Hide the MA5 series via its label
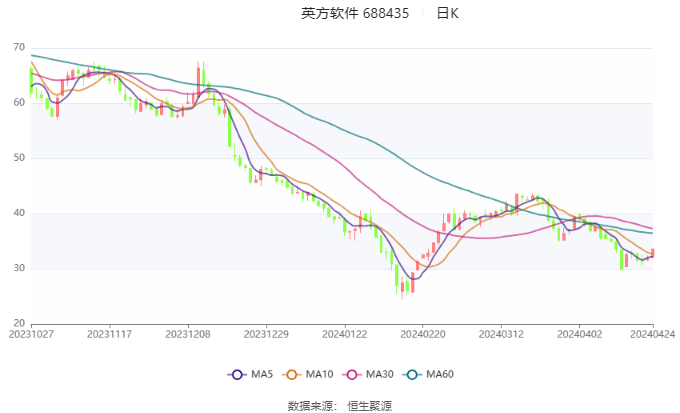 [x=262, y=374]
